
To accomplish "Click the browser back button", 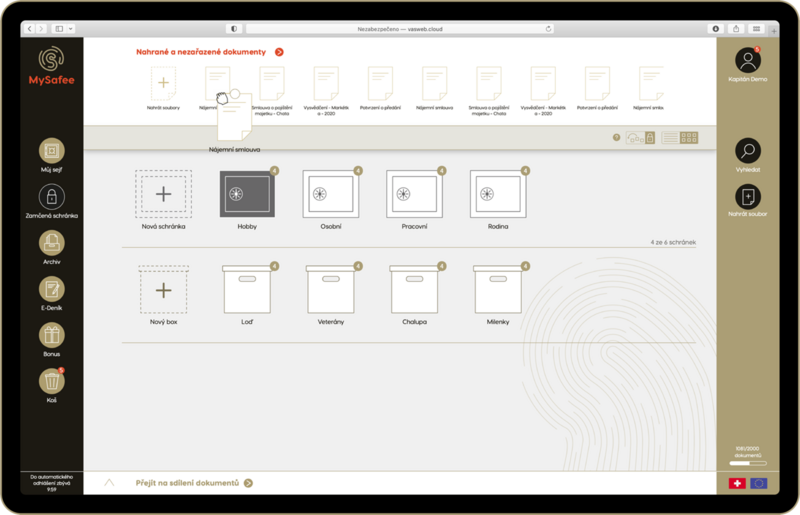I will (30, 29).
